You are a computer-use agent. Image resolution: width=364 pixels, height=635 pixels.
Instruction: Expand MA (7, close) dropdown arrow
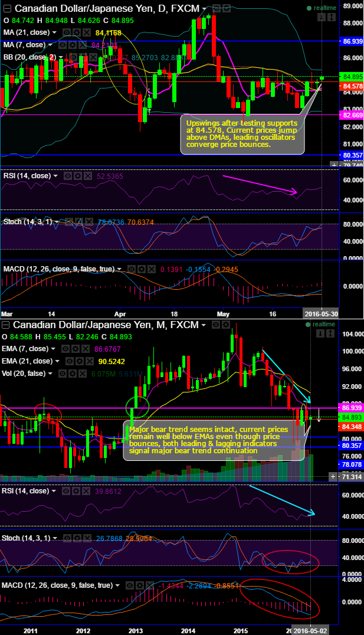(x=50, y=44)
